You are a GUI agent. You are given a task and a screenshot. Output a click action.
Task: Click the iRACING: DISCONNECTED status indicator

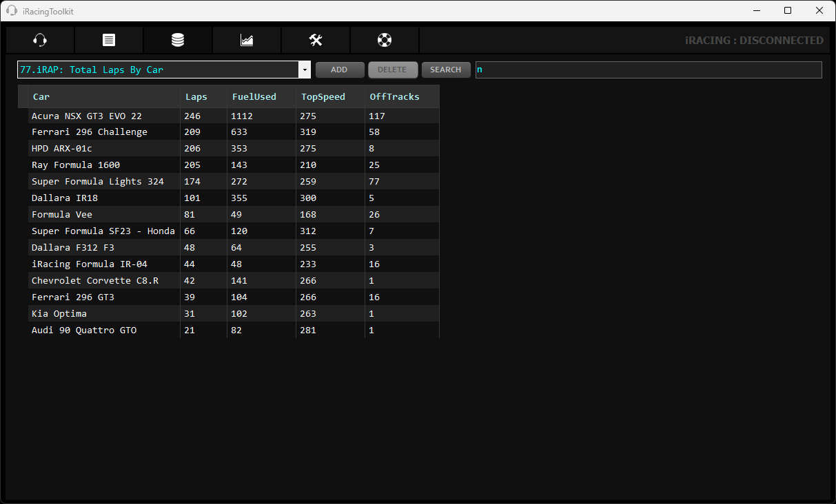point(755,40)
